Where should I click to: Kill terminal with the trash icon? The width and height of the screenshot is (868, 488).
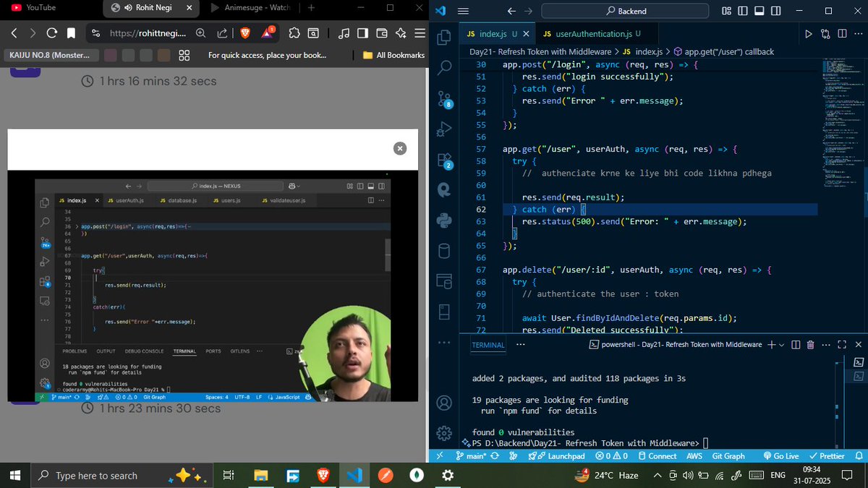pyautogui.click(x=810, y=345)
